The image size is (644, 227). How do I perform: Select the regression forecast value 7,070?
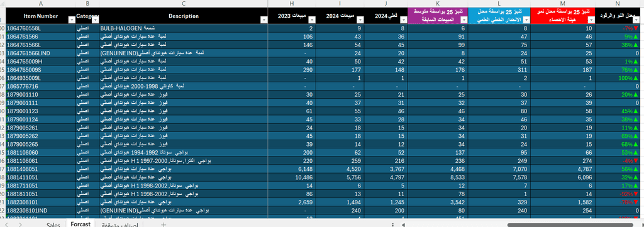(499, 169)
